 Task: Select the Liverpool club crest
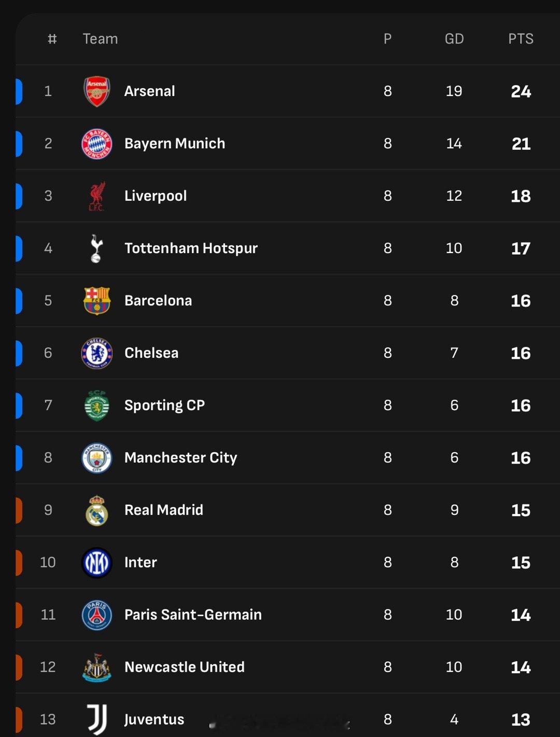point(97,196)
